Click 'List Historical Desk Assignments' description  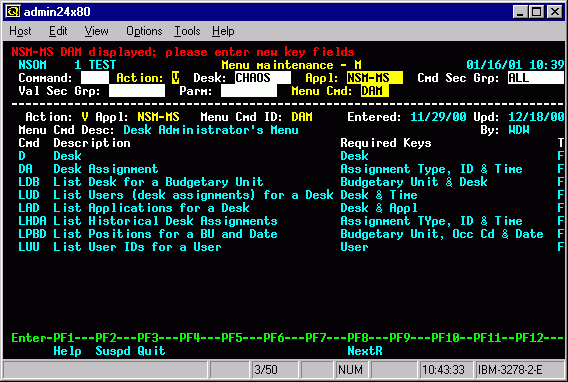(x=165, y=221)
